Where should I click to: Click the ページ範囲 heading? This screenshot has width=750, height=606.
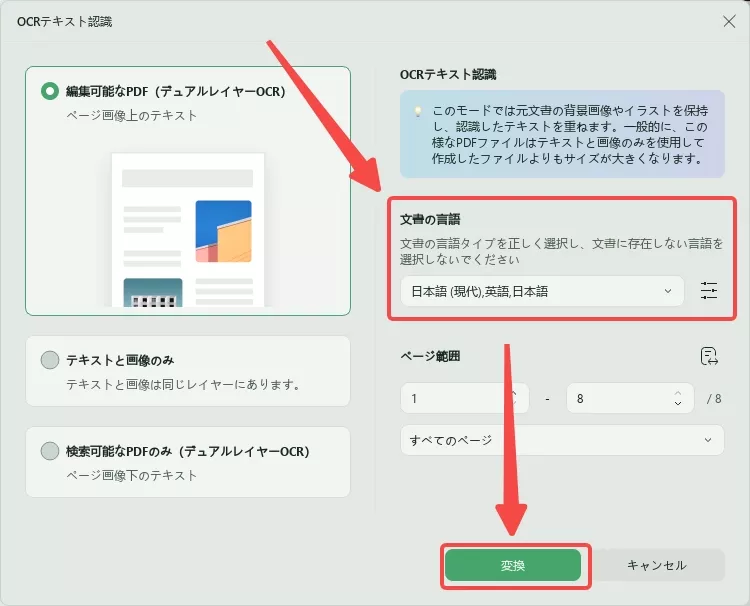tap(430, 356)
